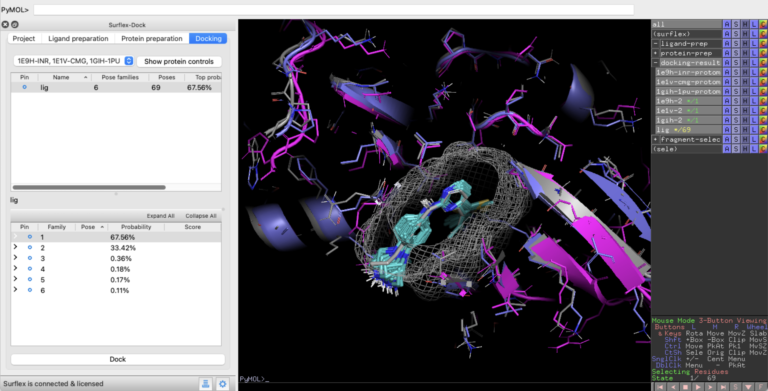Screen dimensions: 768x391
Task: Expand pose family 3 disclosure arrow
Action: [x=16, y=258]
